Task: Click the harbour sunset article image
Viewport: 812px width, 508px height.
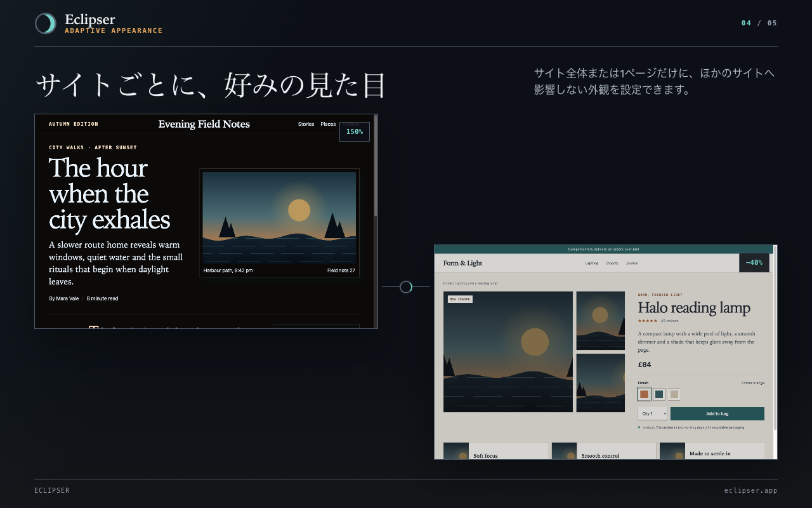Action: (279, 218)
